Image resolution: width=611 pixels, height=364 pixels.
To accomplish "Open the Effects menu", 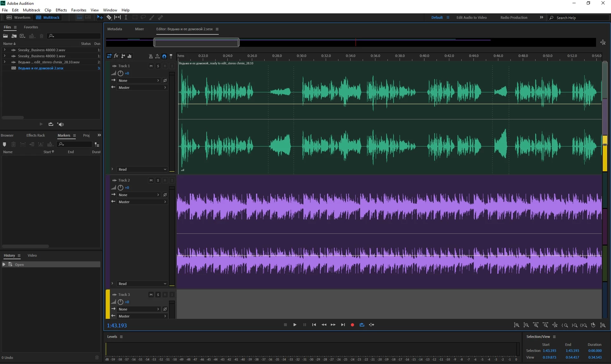I will 61,10.
